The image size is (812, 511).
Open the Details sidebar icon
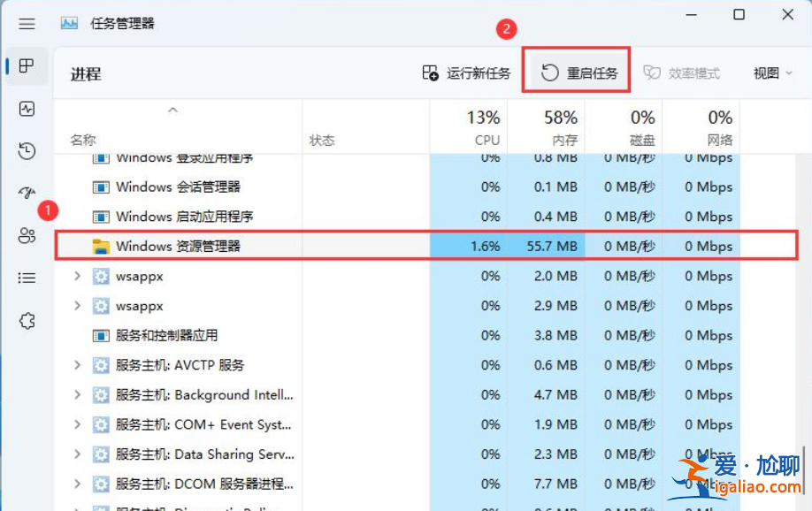pyautogui.click(x=27, y=278)
